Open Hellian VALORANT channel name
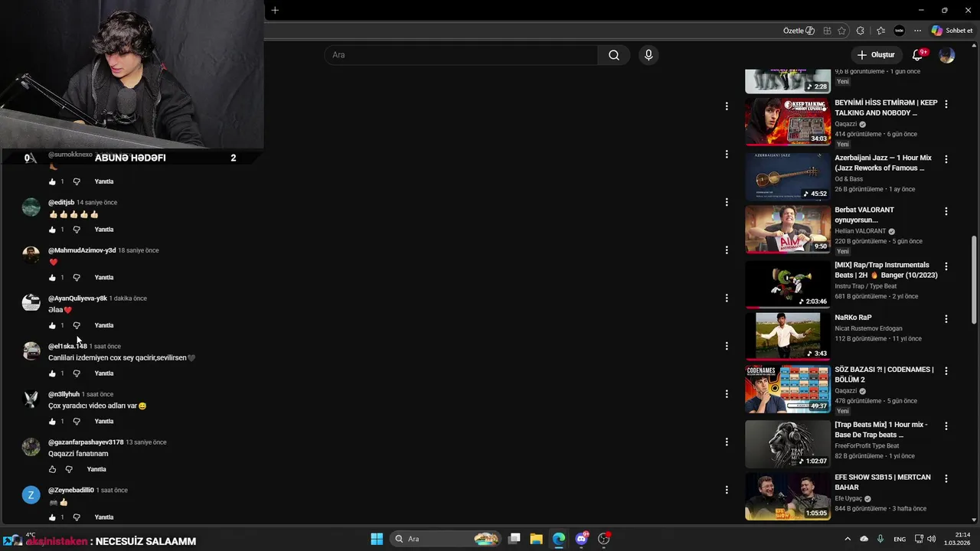980x551 pixels. coord(861,231)
